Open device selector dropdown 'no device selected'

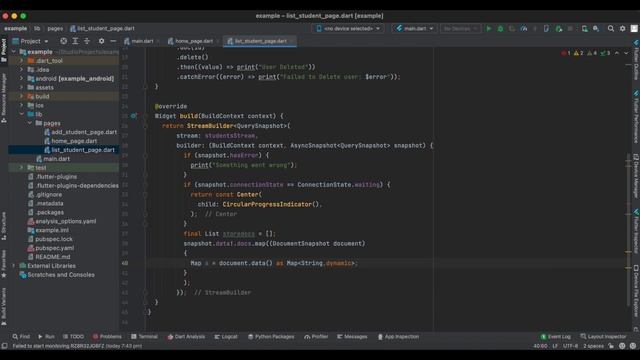[348, 29]
